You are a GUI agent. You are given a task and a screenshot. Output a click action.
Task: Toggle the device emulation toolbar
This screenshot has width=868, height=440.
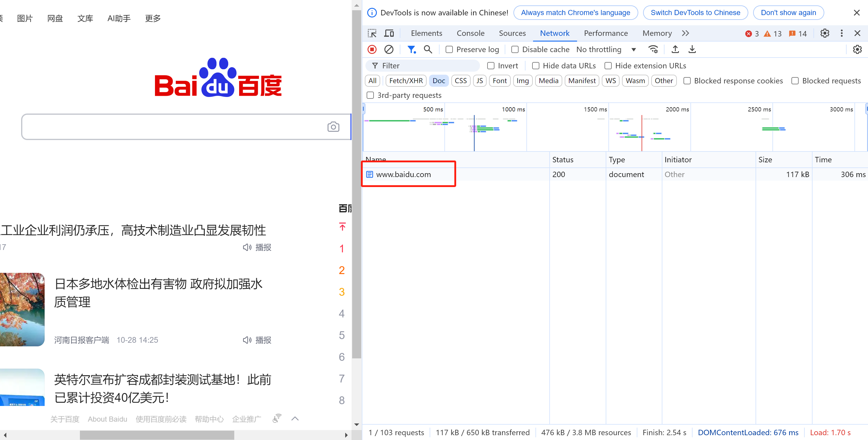(389, 33)
